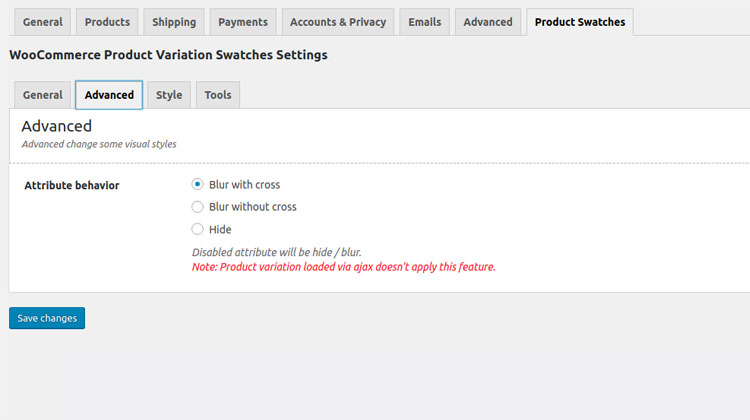Screen dimensions: 750x420
Task: Switch to the Style sub-tab
Action: coord(169,95)
